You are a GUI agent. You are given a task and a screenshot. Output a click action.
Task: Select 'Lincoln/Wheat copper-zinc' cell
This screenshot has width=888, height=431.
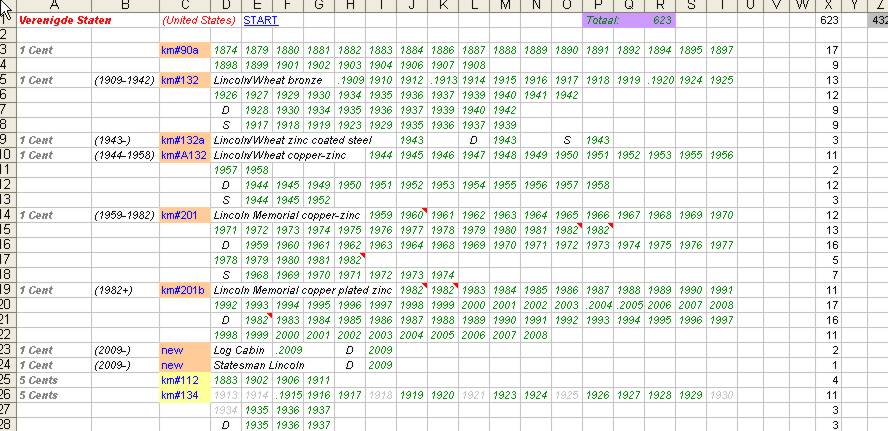coord(280,155)
